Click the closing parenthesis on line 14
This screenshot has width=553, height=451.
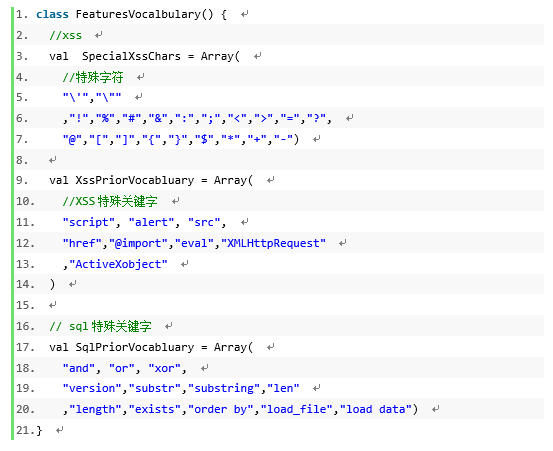53,284
